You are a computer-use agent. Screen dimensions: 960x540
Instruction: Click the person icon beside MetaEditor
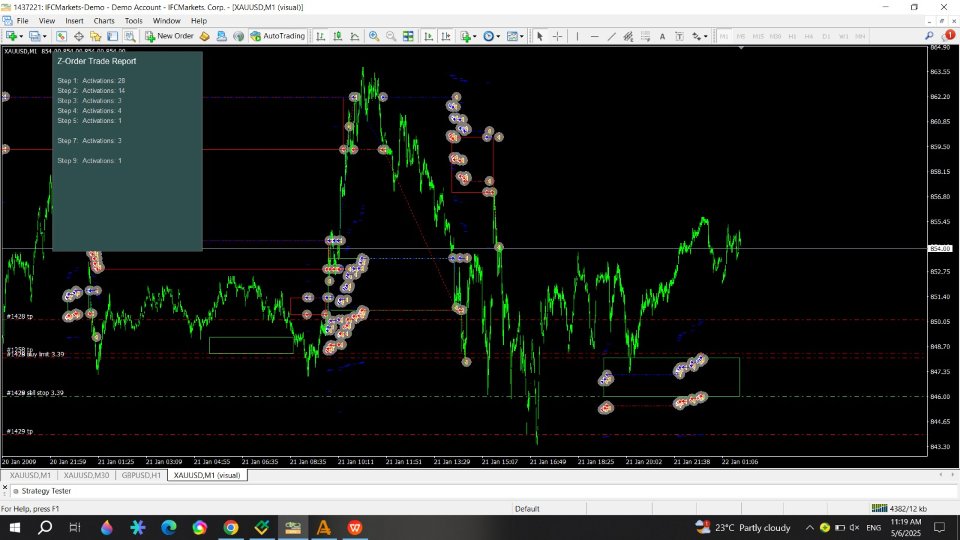(222, 36)
